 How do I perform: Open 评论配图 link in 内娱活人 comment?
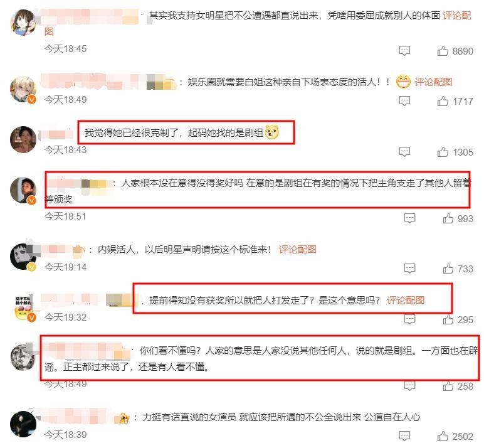point(298,249)
